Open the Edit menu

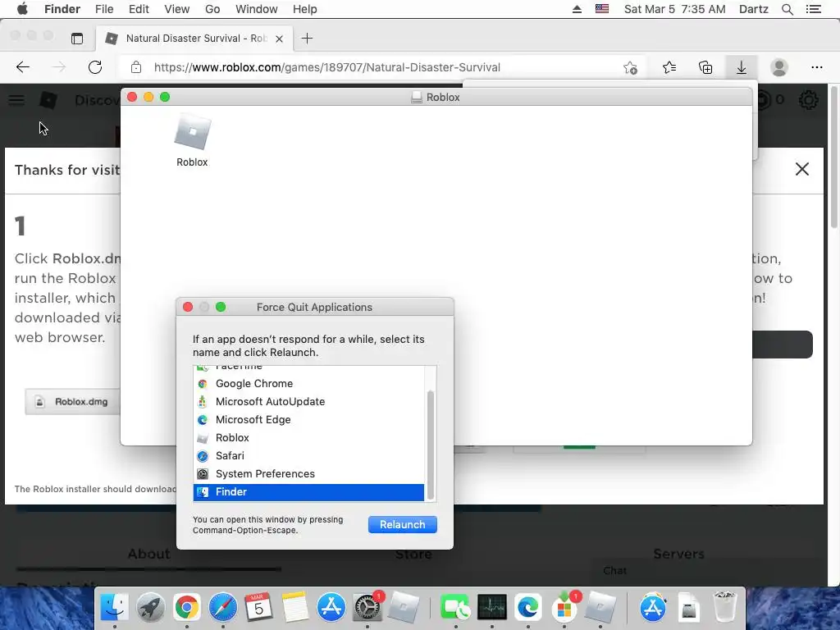click(139, 9)
